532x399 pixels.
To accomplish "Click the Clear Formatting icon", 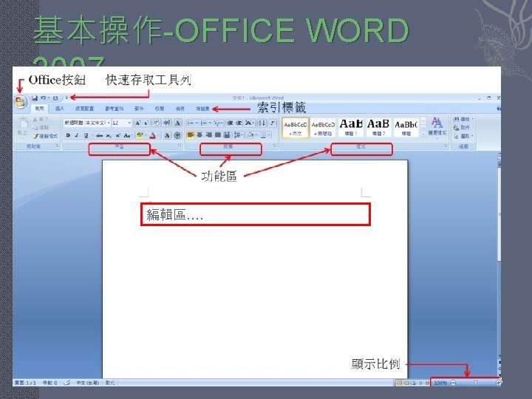I will [x=156, y=123].
